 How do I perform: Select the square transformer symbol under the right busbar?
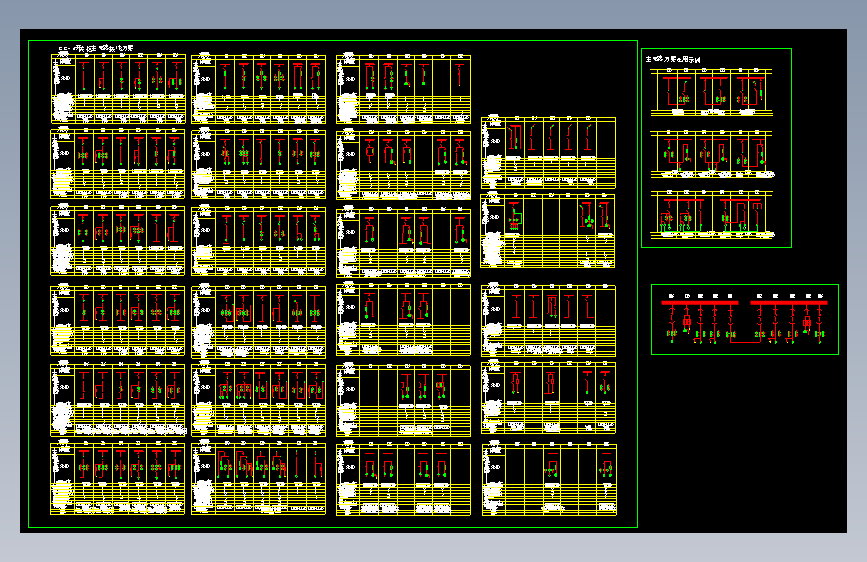807,322
